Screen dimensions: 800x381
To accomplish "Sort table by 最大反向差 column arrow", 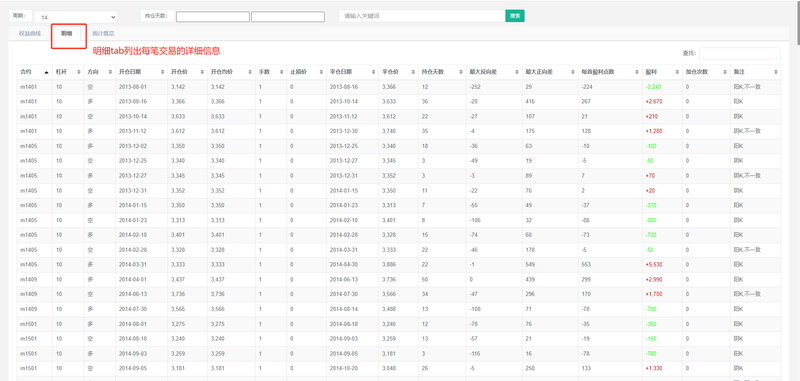I will 517,72.
